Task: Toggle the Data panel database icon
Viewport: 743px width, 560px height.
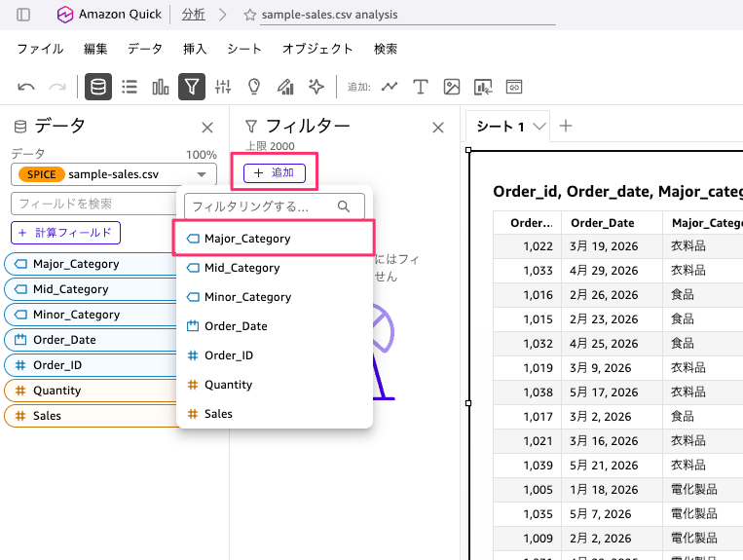Action: 98,87
